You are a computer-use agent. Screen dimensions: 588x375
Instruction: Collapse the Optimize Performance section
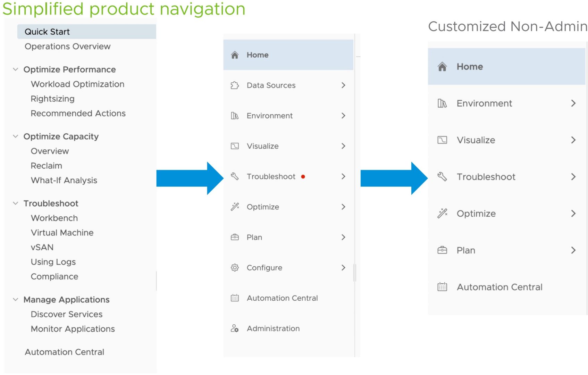pos(16,69)
